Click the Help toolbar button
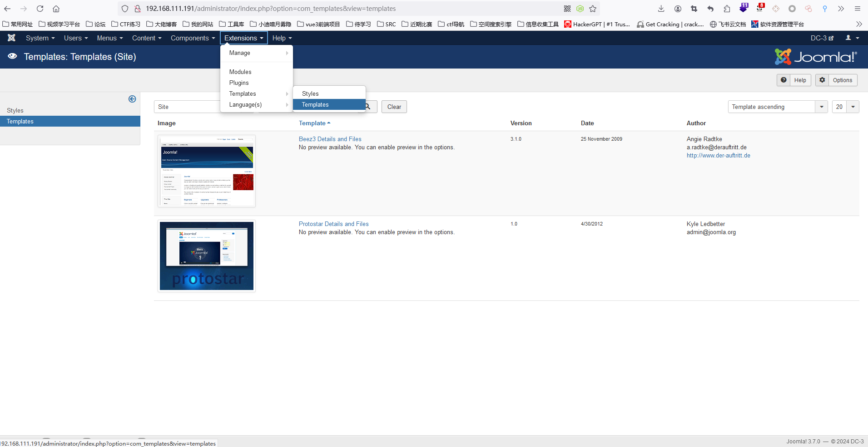Viewport: 868px width, 447px height. click(x=794, y=80)
